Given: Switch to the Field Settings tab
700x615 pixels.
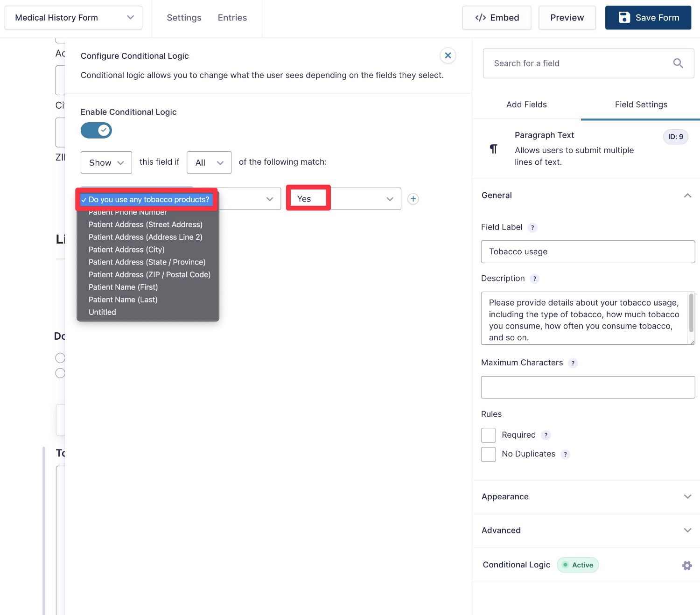Looking at the screenshot, I should click(641, 105).
